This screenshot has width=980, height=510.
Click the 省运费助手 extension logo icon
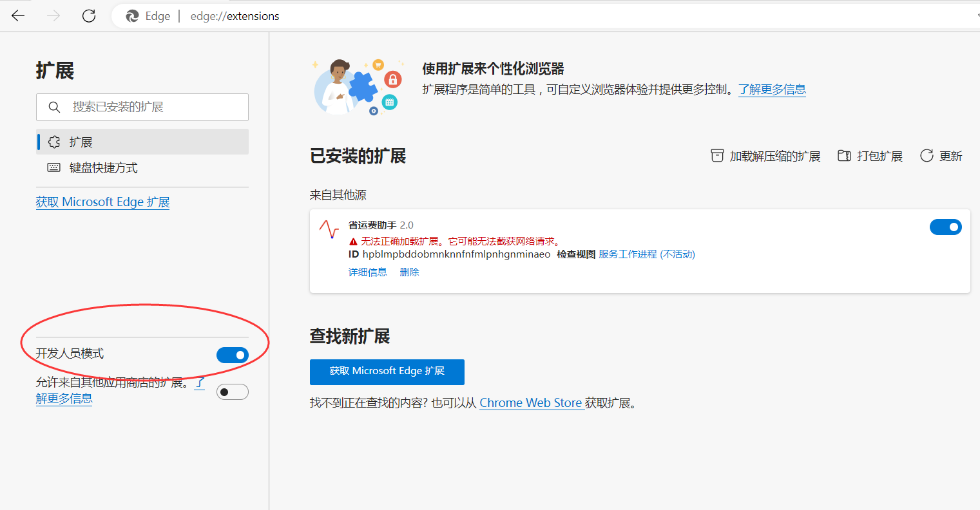(329, 229)
